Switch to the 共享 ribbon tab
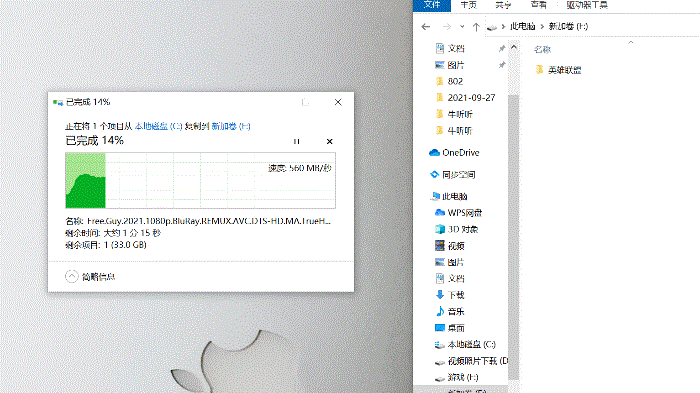The width and height of the screenshot is (700, 393). click(x=503, y=5)
